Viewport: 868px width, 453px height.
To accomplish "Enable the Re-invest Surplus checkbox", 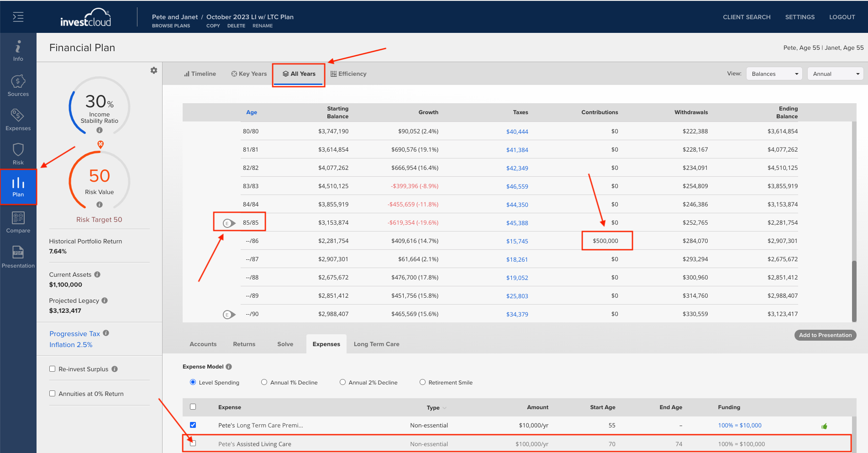I will pyautogui.click(x=52, y=369).
